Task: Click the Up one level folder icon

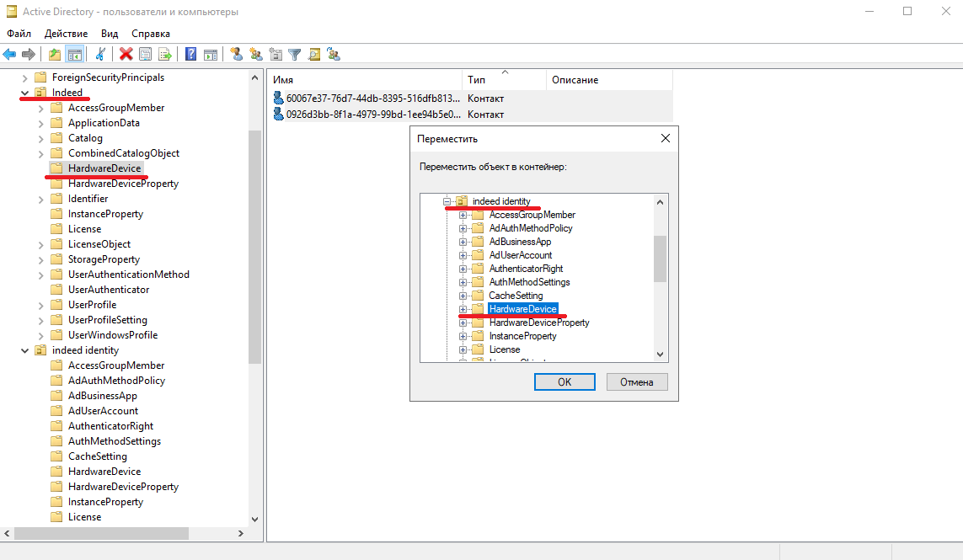Action: tap(55, 55)
